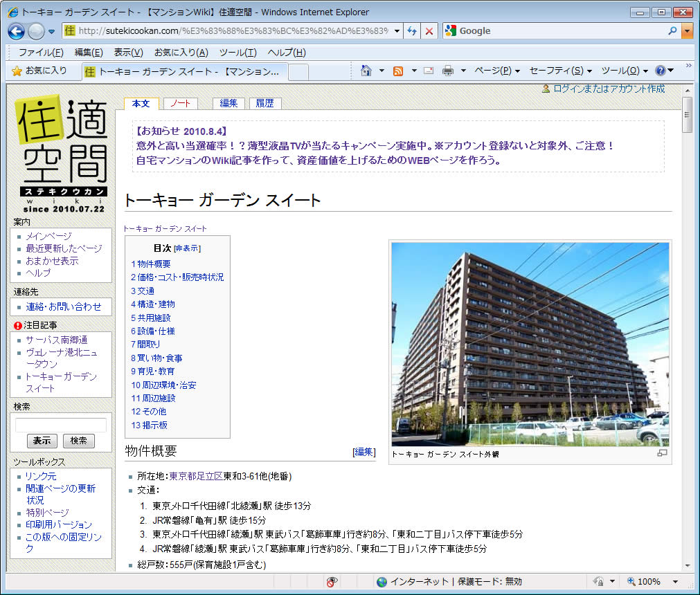The image size is (700, 595).
Task: Click the Refresh page icon
Action: pos(413,30)
